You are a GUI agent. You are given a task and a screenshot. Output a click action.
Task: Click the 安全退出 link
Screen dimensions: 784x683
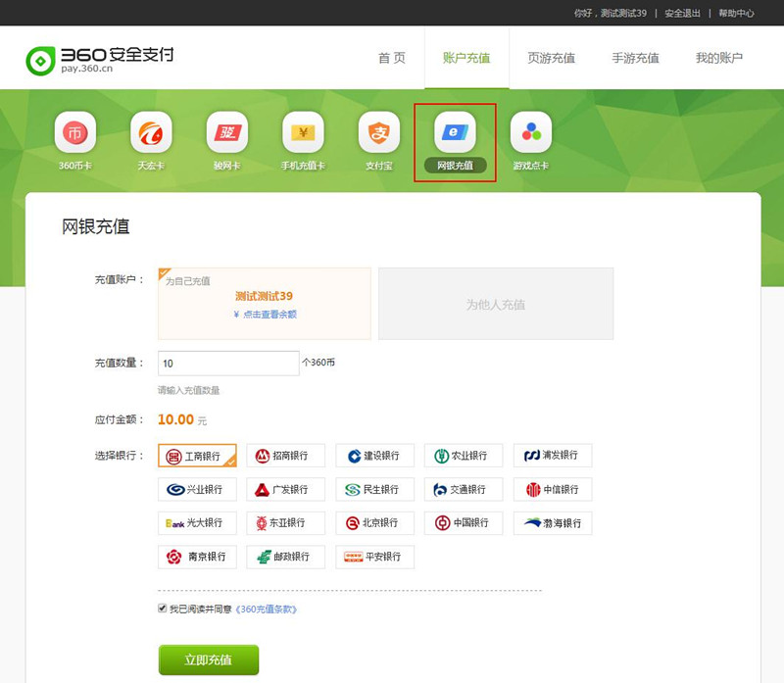pyautogui.click(x=682, y=14)
